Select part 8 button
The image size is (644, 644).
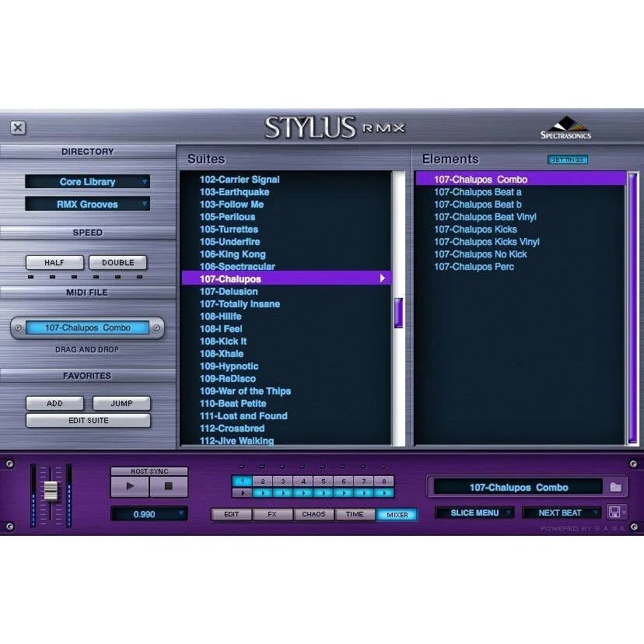(x=384, y=481)
